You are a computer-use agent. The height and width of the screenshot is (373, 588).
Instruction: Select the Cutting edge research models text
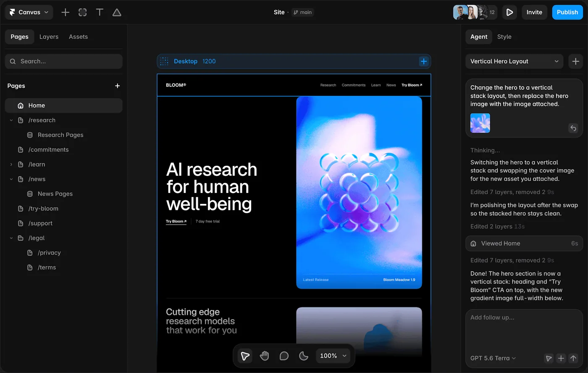coord(201,321)
